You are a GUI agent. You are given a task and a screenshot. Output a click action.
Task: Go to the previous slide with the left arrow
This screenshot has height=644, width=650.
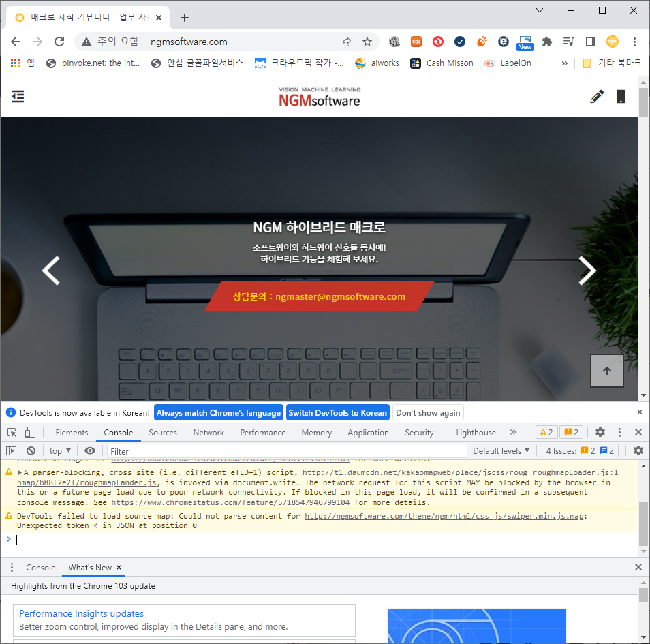(x=51, y=271)
